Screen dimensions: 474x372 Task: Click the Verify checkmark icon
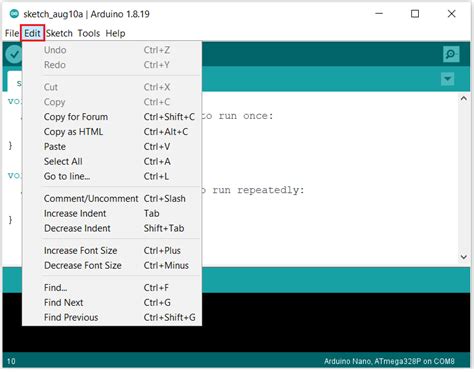point(14,54)
